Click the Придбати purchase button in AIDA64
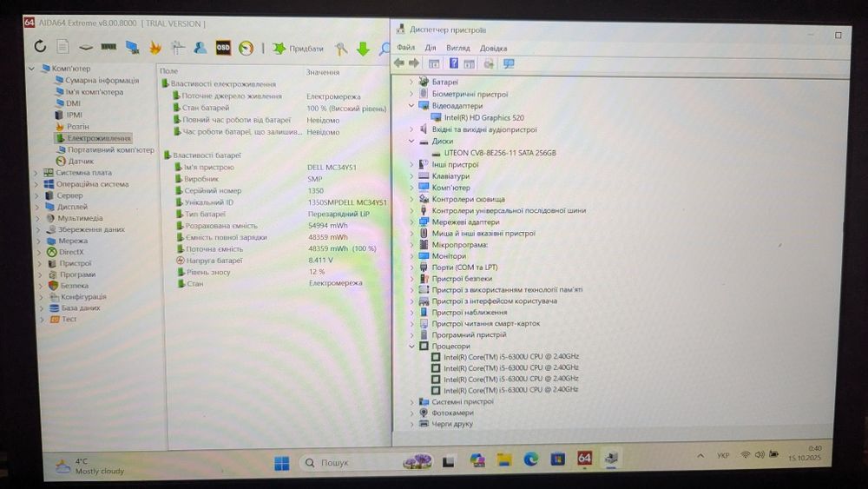Viewport: 868px width, 489px height. (x=298, y=48)
